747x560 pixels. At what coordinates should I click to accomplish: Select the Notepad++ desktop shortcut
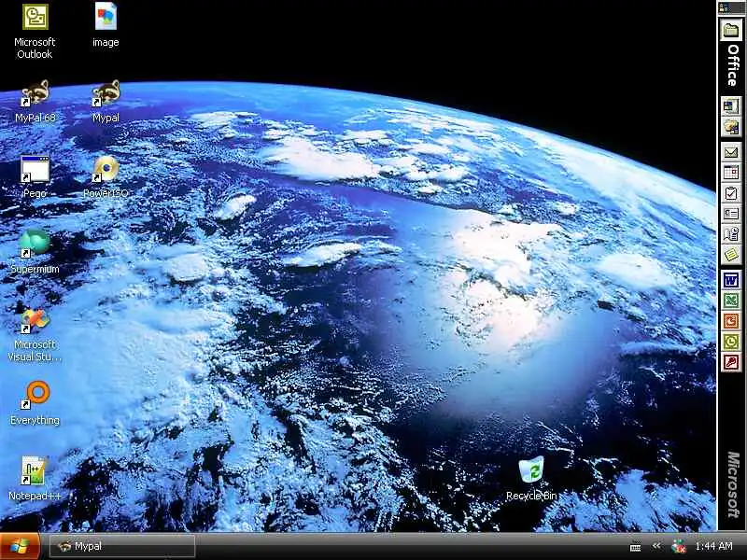tap(35, 479)
